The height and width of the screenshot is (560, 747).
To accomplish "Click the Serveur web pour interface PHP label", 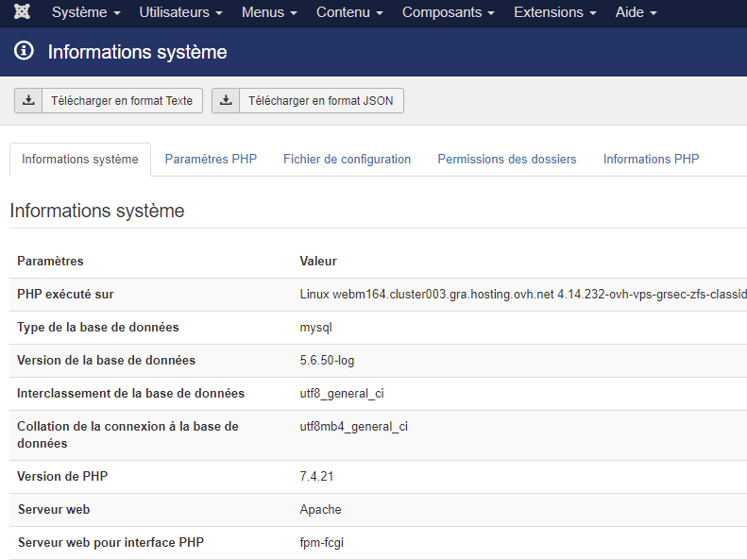I will click(111, 542).
